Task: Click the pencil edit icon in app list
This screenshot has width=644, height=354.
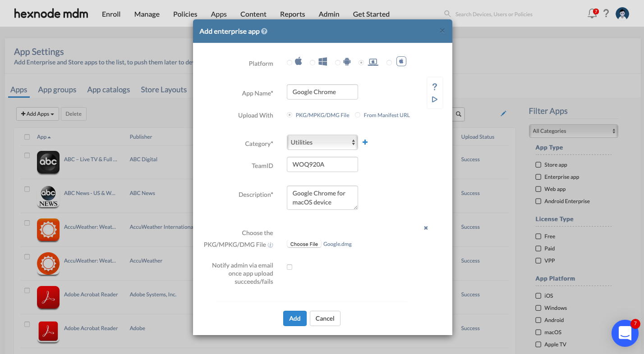Action: (x=504, y=113)
